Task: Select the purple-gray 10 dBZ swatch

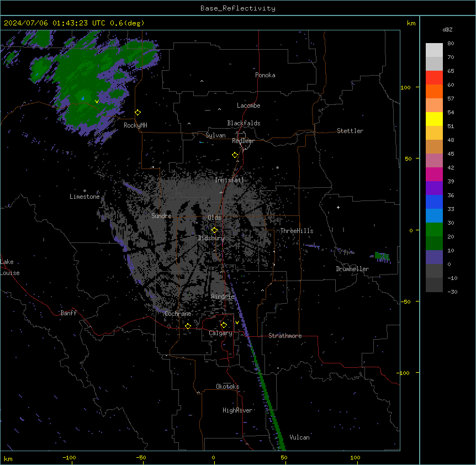Action: (x=434, y=257)
